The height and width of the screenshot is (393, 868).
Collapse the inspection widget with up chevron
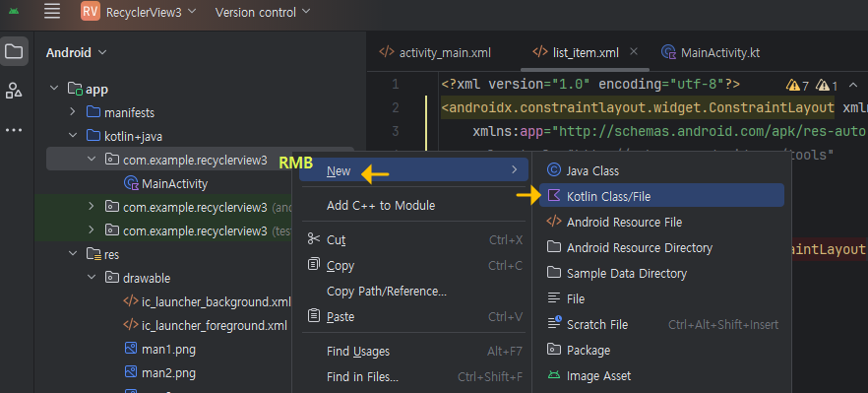[853, 86]
